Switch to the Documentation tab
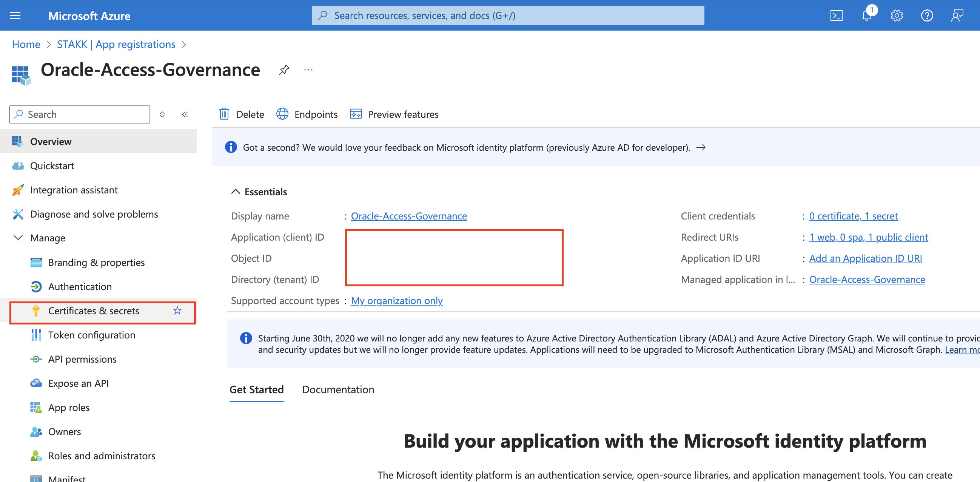This screenshot has height=482, width=980. [338, 389]
